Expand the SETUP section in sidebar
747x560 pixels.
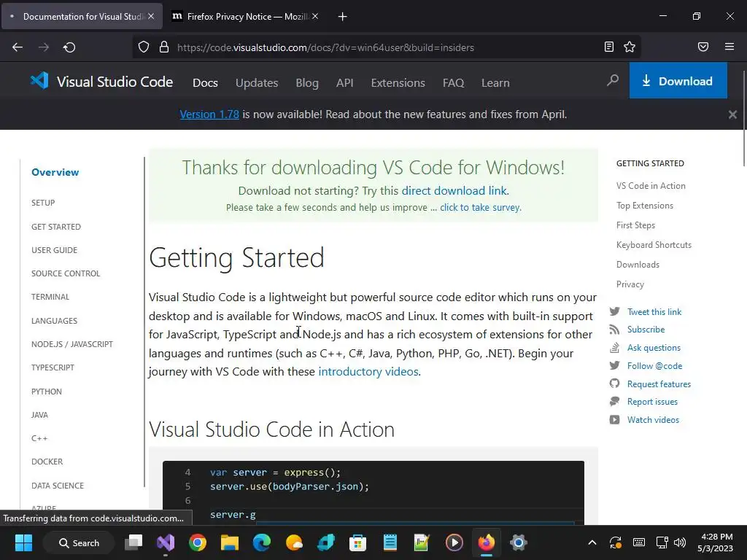[x=43, y=203]
